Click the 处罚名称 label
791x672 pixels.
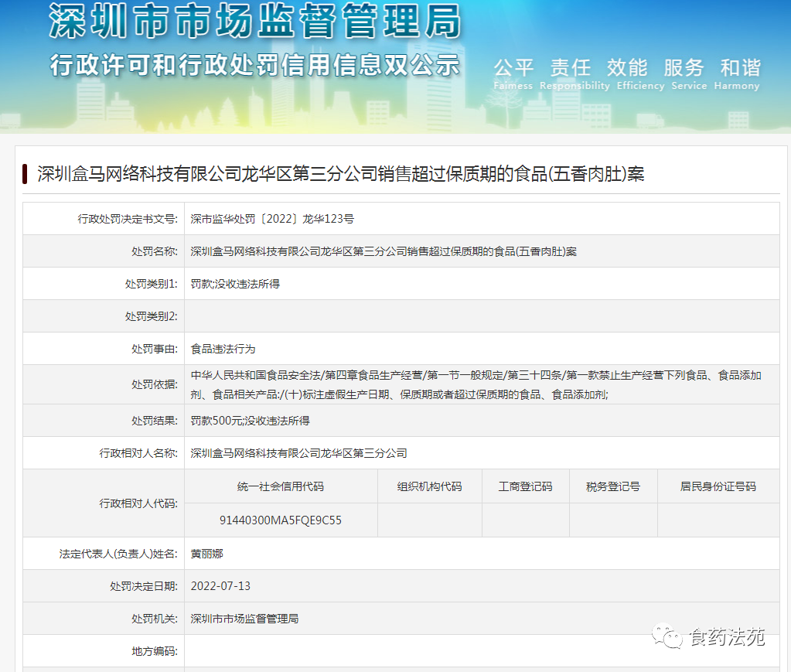click(155, 251)
